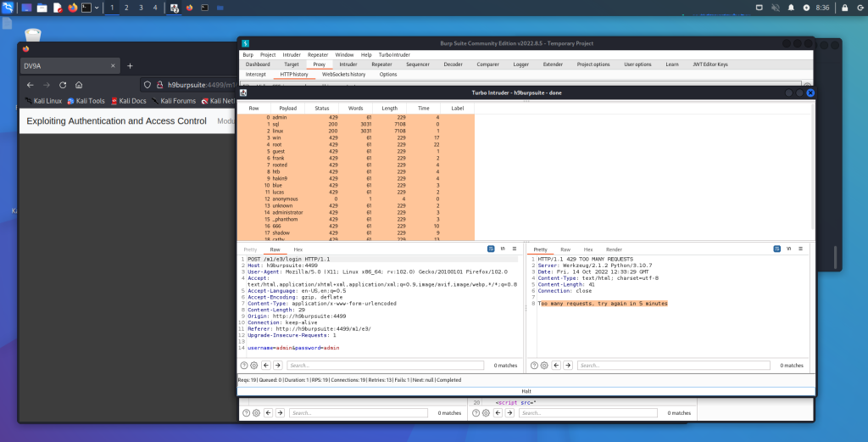This screenshot has width=868, height=442.
Task: Open the Burp menu in Burp Suite
Action: click(248, 55)
